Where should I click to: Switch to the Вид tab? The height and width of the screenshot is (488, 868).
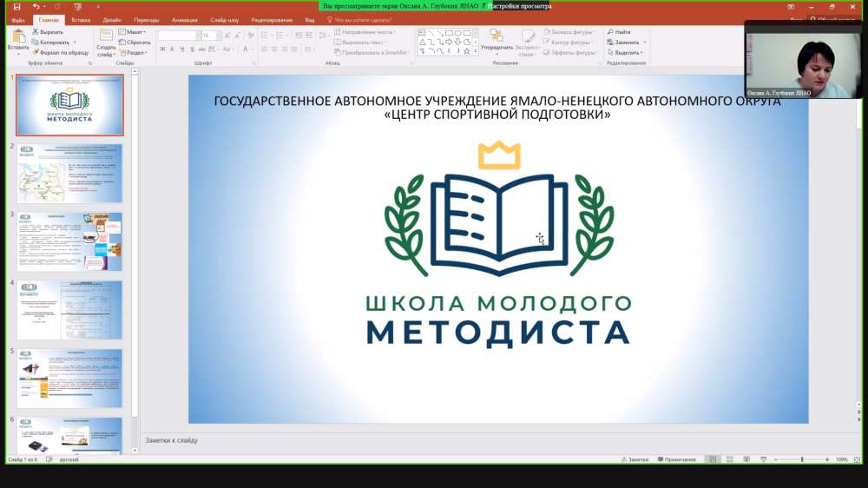(x=310, y=20)
